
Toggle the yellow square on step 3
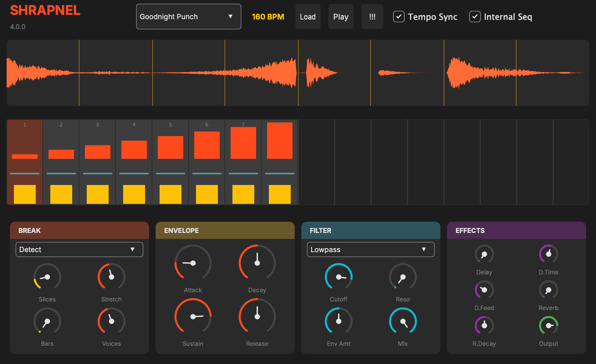click(97, 194)
